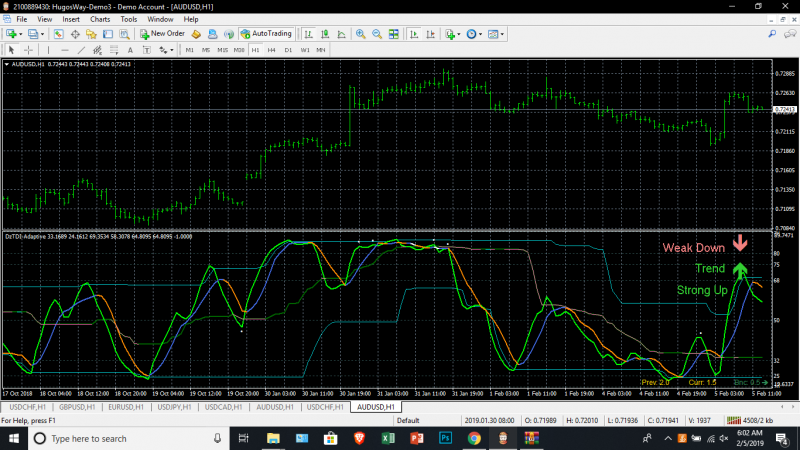Viewport: 800px width, 450px height.
Task: Click the New Order toolbar button
Action: pyautogui.click(x=162, y=34)
